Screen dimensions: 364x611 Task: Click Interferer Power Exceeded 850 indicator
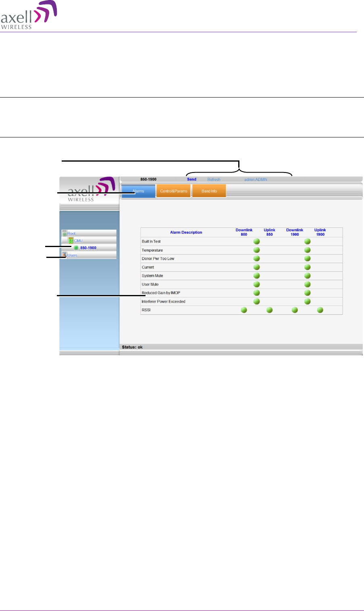click(x=256, y=301)
